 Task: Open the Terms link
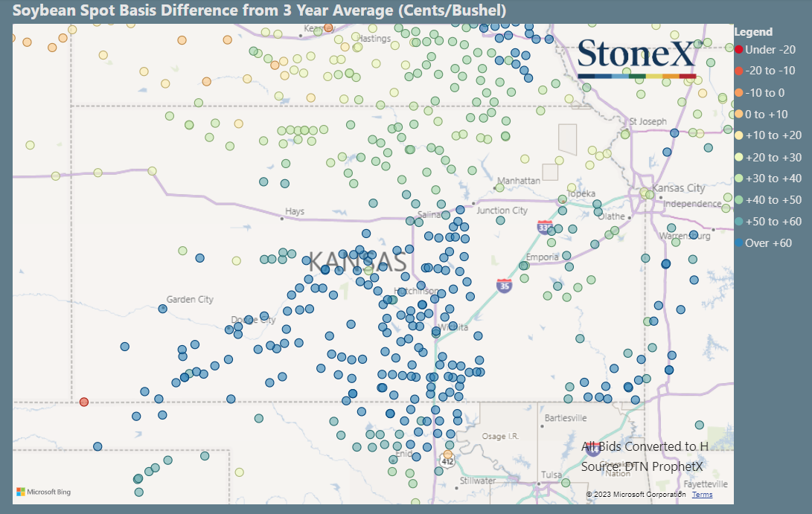tap(703, 494)
